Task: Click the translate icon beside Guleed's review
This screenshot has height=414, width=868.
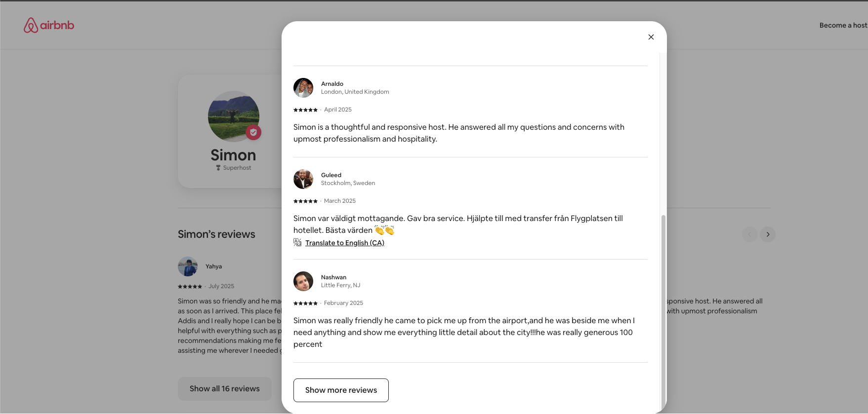Action: (297, 242)
